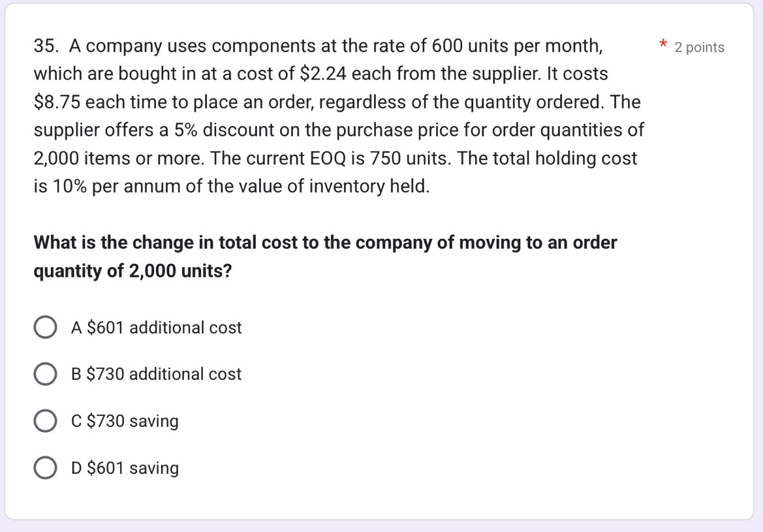
Task: Click the radio circle beside option C
Action: [x=45, y=421]
